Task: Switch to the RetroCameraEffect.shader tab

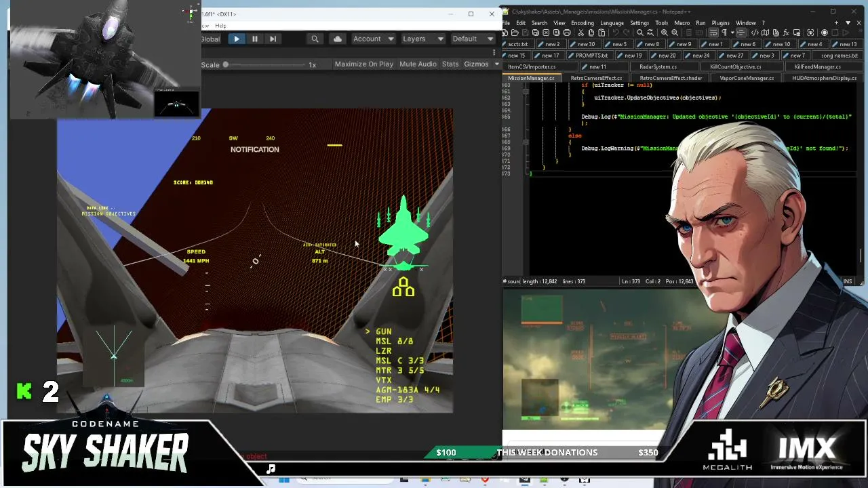Action: click(671, 79)
